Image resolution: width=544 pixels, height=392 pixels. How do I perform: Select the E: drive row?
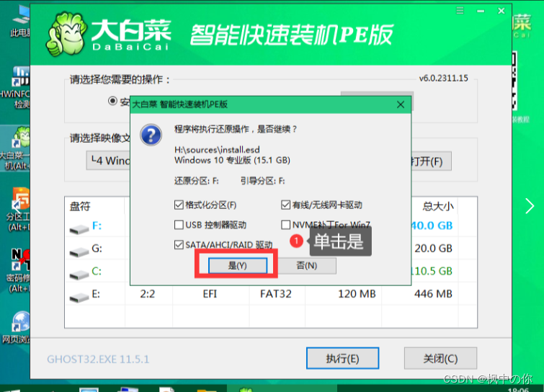click(x=271, y=294)
